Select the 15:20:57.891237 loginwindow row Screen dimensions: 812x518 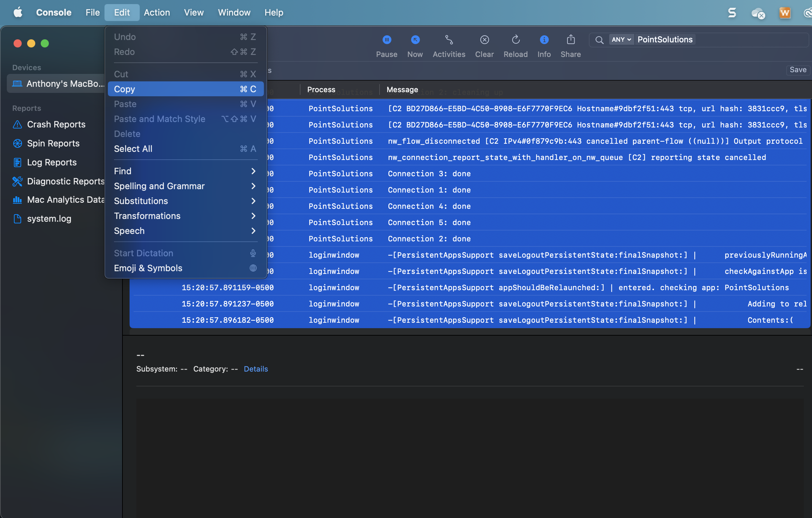tap(470, 304)
